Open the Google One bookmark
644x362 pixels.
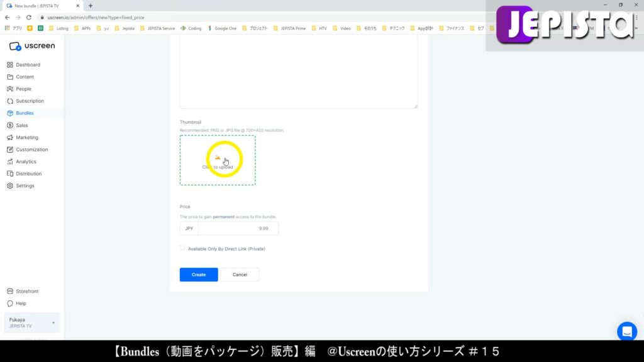(x=222, y=28)
